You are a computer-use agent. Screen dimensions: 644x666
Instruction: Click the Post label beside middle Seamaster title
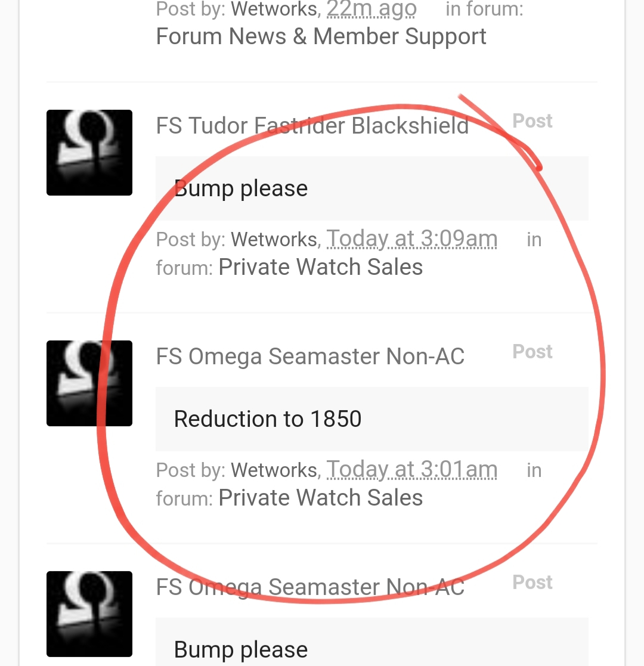[x=532, y=352]
